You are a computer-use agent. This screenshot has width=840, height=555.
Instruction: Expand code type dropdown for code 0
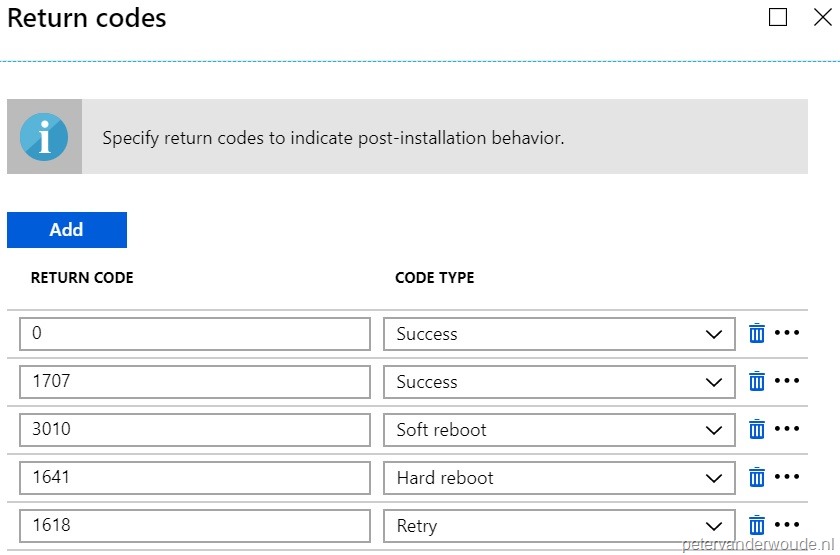pyautogui.click(x=559, y=334)
